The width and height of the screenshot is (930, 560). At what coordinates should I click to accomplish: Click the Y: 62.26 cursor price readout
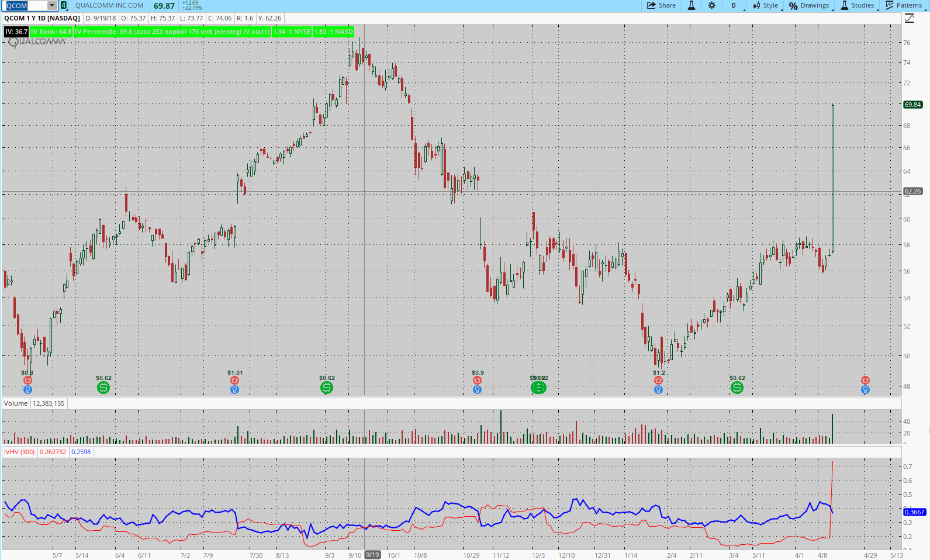[270, 18]
